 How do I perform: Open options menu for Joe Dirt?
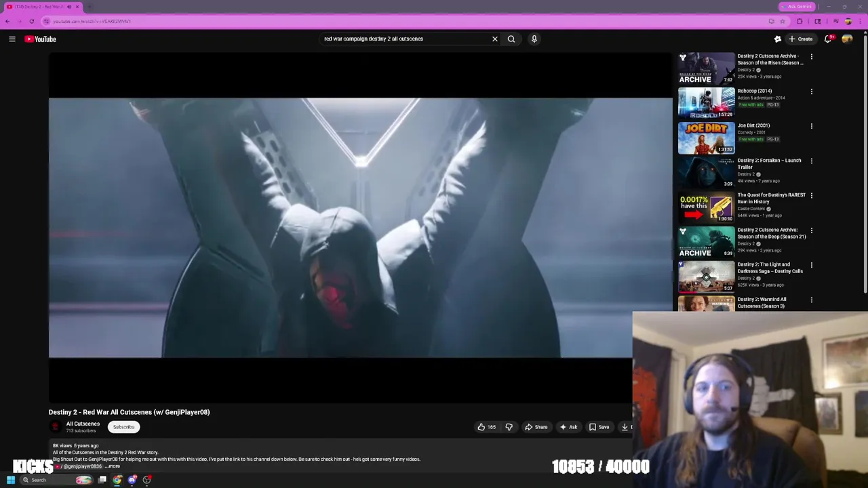tap(811, 126)
